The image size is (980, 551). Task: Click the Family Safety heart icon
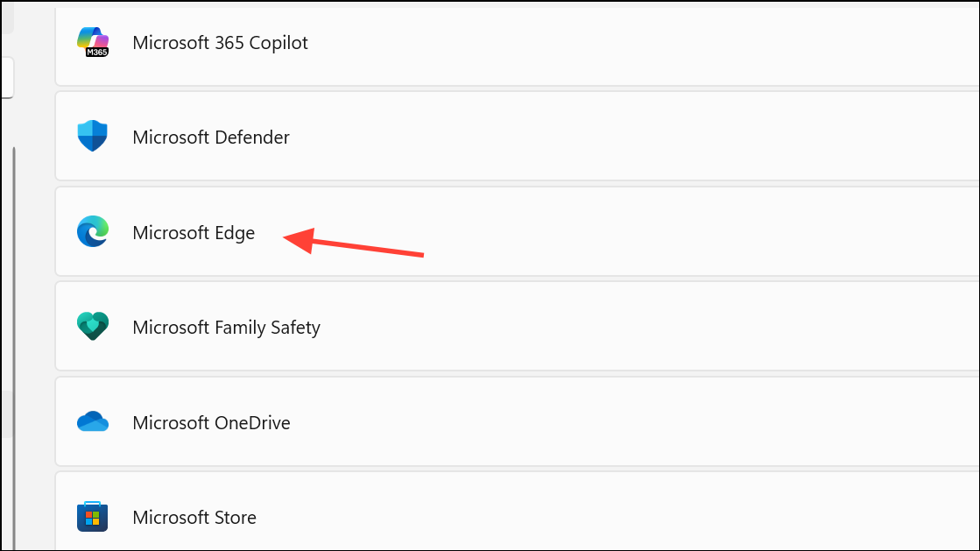pyautogui.click(x=93, y=326)
